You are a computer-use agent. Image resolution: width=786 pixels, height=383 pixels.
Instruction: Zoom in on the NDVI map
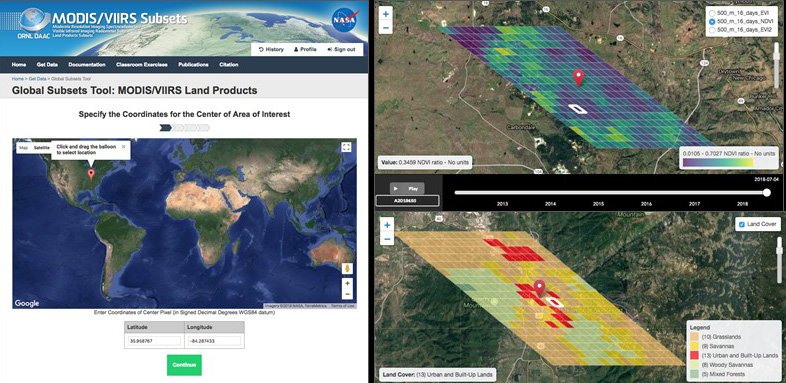[x=385, y=15]
